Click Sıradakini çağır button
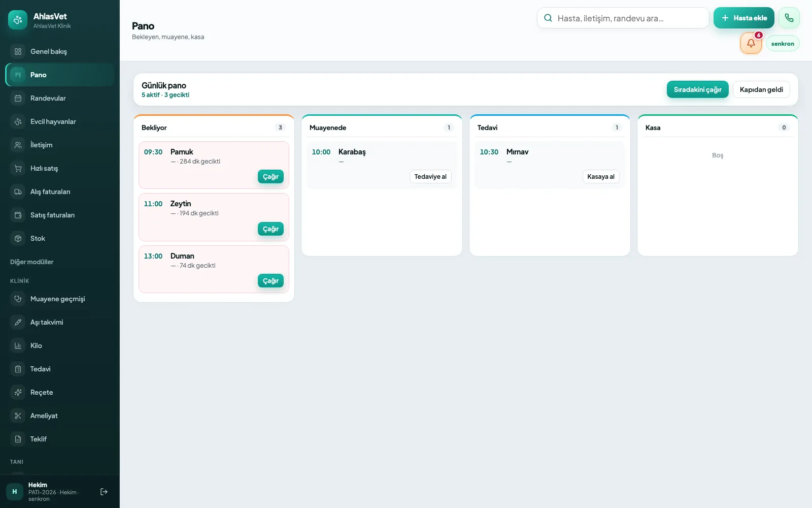The width and height of the screenshot is (812, 508). pos(698,89)
